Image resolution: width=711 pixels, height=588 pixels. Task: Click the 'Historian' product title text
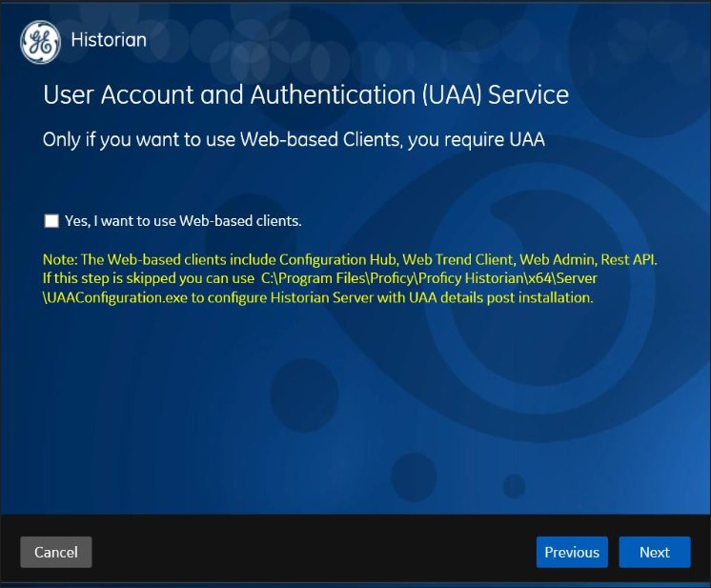[x=109, y=40]
